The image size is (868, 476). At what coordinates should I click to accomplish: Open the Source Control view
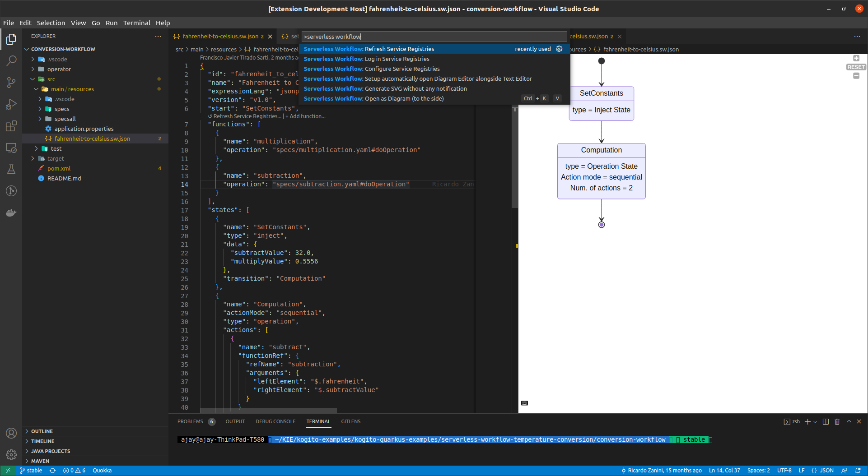pos(11,82)
